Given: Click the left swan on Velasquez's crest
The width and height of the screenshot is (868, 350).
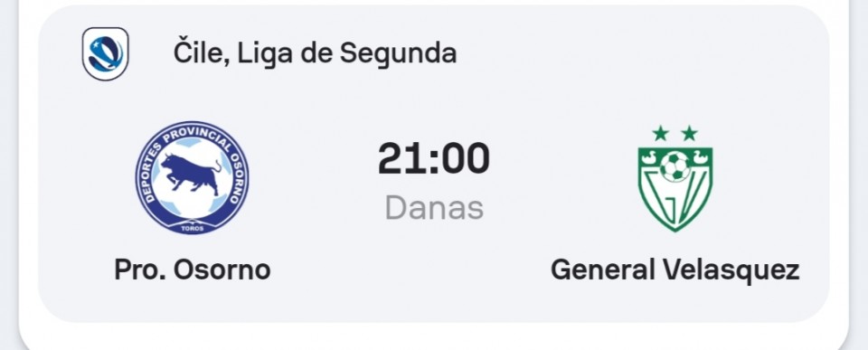Looking at the screenshot, I should coord(649,157).
